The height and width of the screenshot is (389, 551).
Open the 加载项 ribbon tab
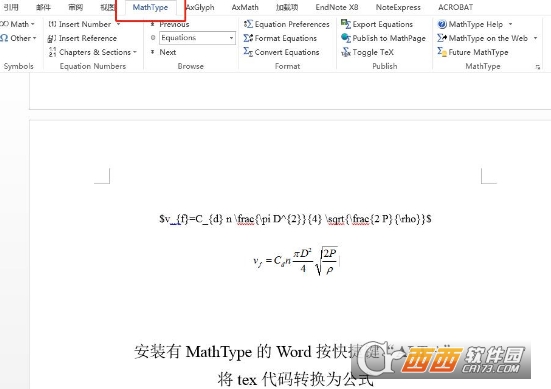tap(287, 7)
